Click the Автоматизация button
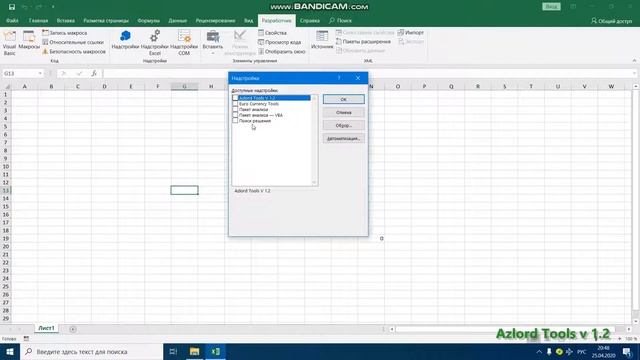The image size is (640, 360). [x=344, y=138]
